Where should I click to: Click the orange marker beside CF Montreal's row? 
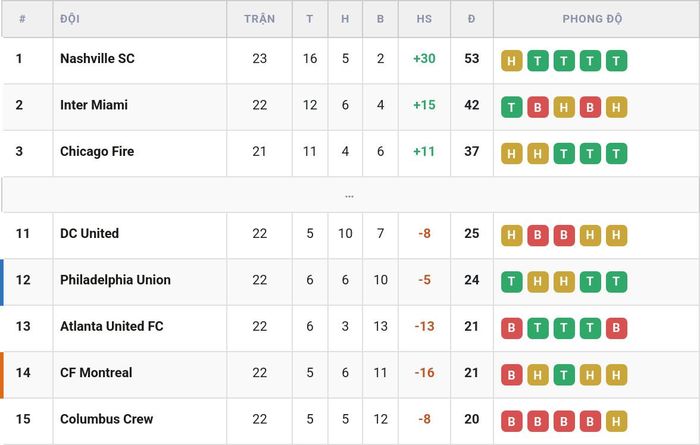click(x=2, y=375)
